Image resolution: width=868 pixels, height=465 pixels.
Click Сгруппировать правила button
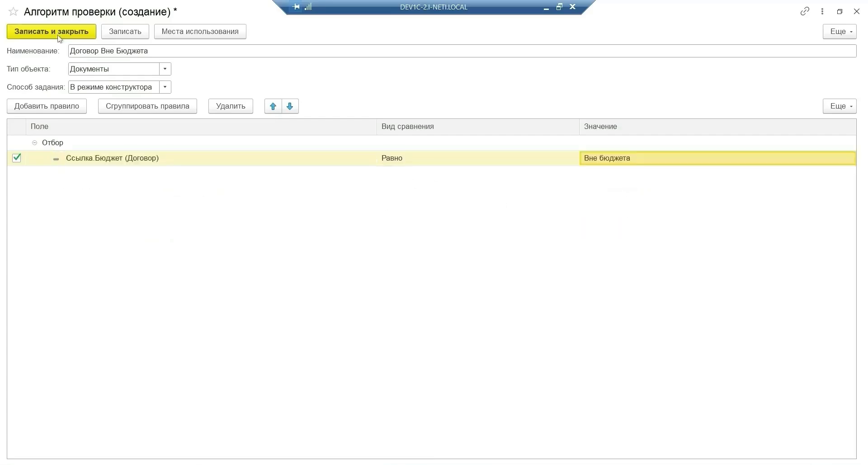[x=147, y=106]
